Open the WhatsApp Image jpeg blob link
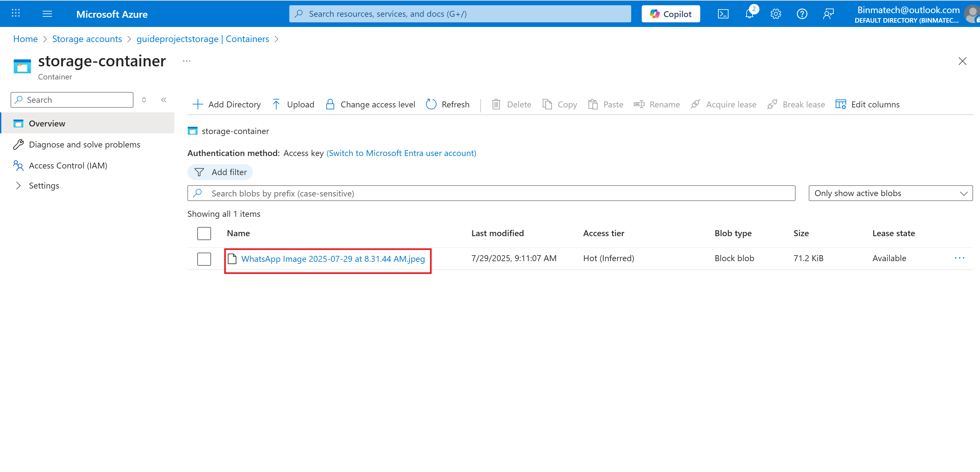The height and width of the screenshot is (472, 980). pyautogui.click(x=332, y=259)
